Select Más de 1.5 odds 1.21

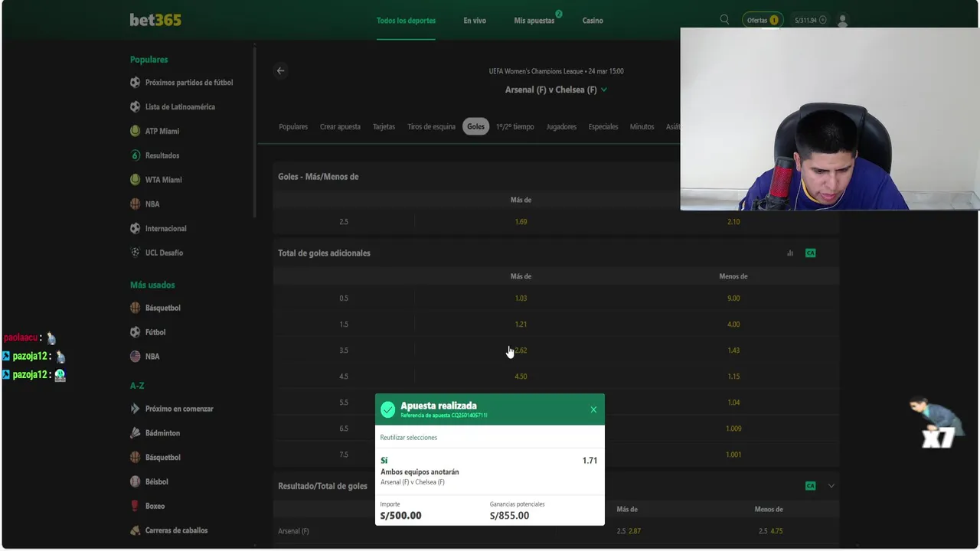[521, 324]
